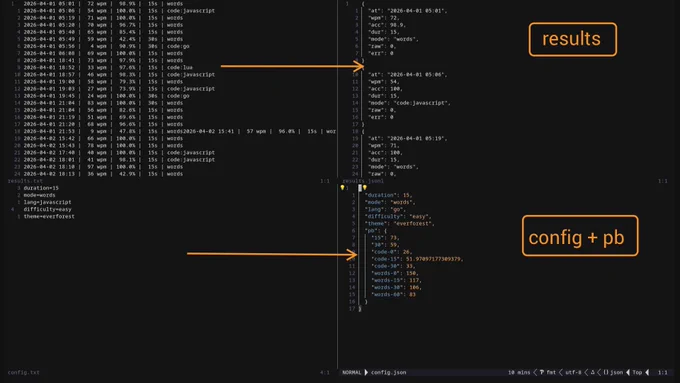Viewport: 680px width, 383px height.
Task: Click the "words-60": 83 line in config.json
Action: pos(393,294)
